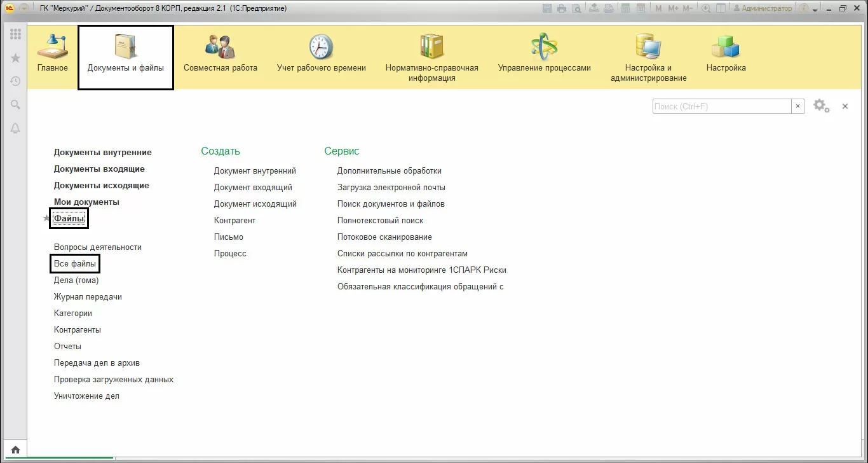Create a Документ входящий
The image size is (868, 463).
click(253, 187)
